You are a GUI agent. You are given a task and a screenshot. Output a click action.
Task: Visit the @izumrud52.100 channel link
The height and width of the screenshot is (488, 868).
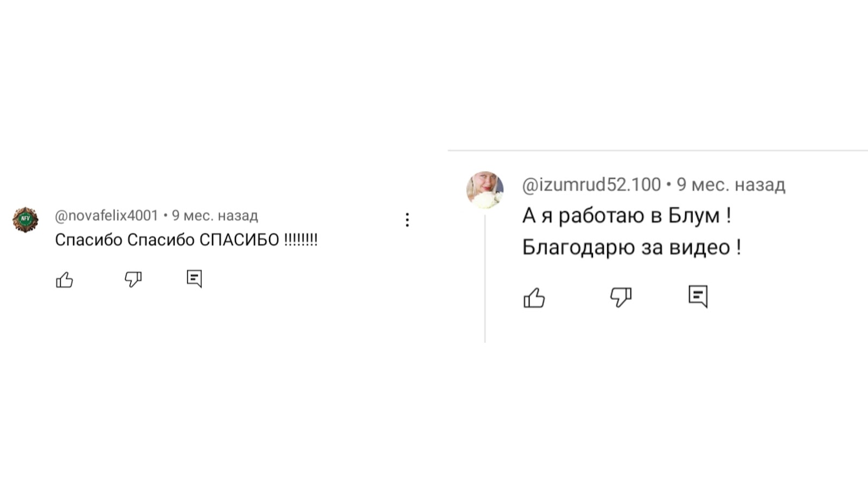[591, 185]
